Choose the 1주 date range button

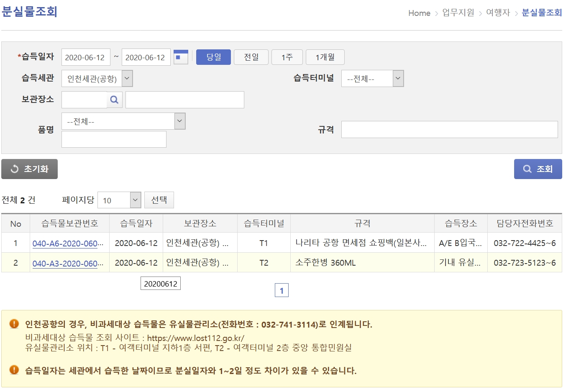(287, 57)
